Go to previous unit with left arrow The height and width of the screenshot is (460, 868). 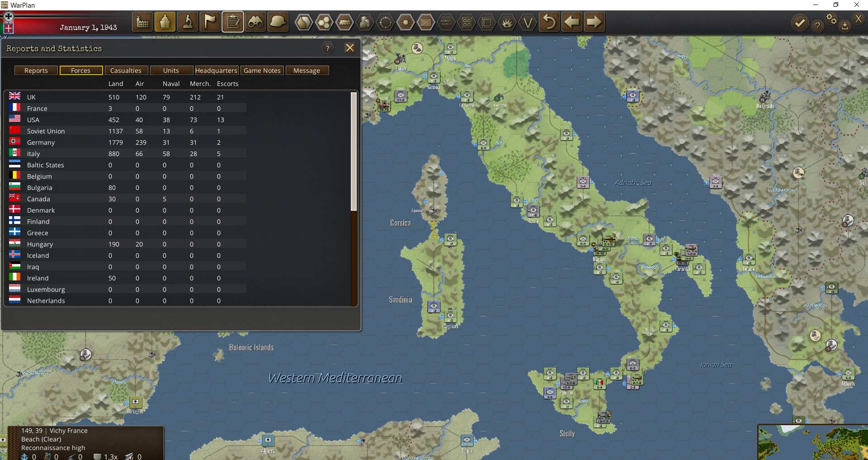pos(572,22)
